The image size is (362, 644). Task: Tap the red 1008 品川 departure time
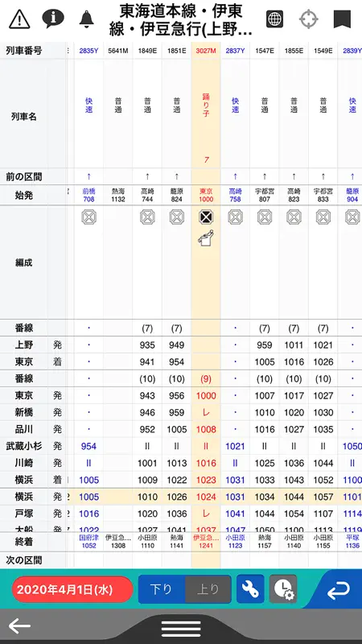[x=206, y=429]
